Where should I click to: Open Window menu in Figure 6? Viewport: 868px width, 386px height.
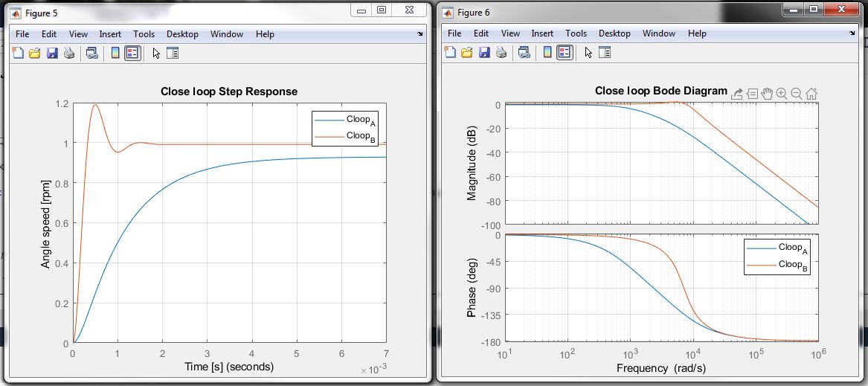(659, 33)
